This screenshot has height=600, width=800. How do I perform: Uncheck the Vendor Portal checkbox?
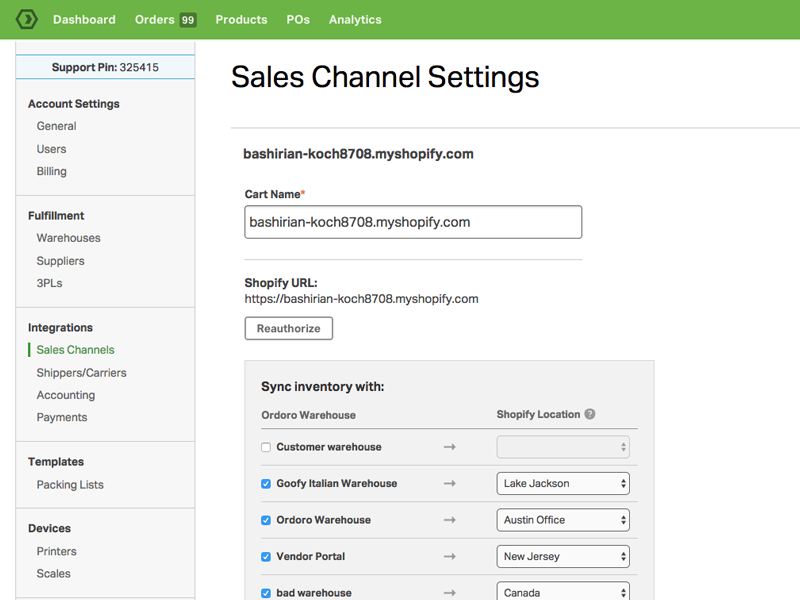click(x=266, y=557)
